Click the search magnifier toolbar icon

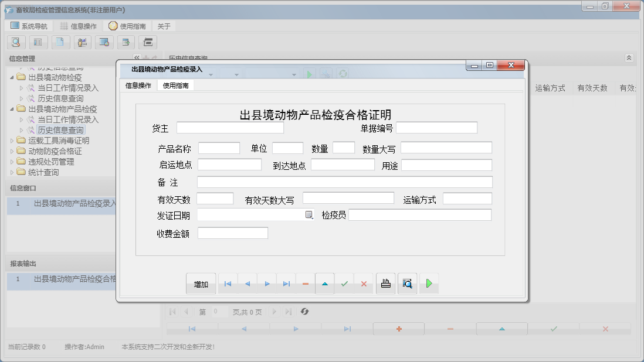pos(16,42)
